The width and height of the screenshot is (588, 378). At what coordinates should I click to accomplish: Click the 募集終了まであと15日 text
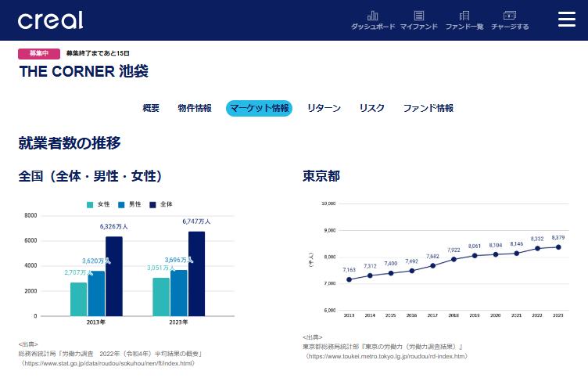click(x=98, y=53)
